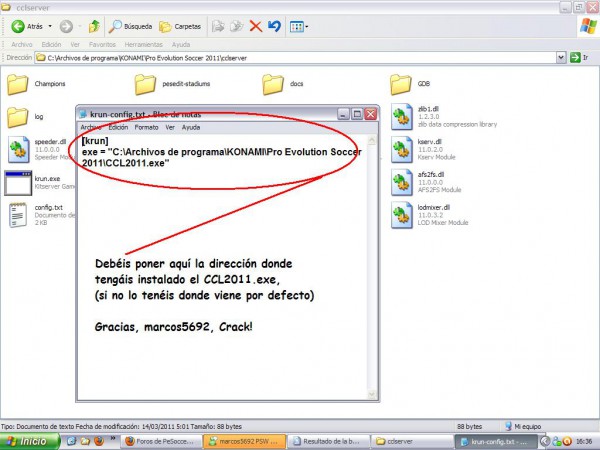Image resolution: width=600 pixels, height=450 pixels.
Task: Select the Champions folder
Action: click(x=36, y=84)
